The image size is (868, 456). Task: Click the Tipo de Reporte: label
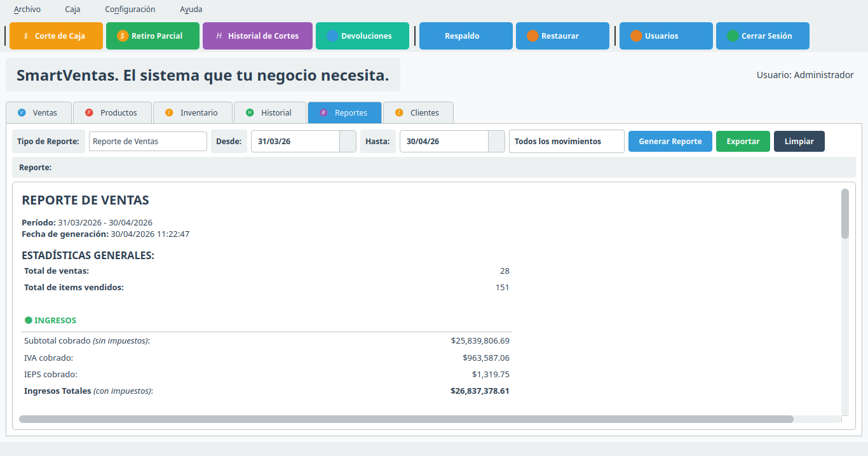coord(48,142)
